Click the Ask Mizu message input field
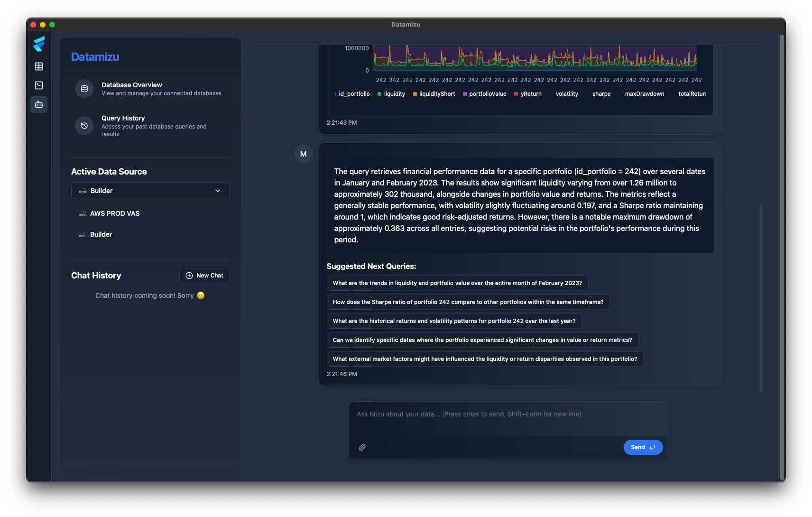 [508, 419]
